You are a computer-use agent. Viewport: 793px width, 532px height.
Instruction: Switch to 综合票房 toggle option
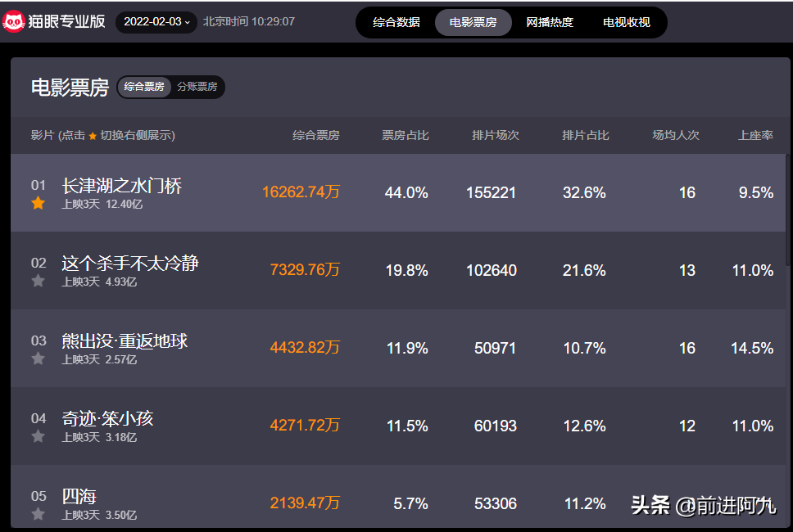coord(144,87)
